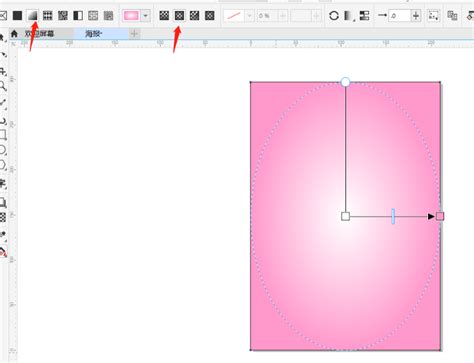This screenshot has width=474, height=363.
Task: Select the Ellipse tool in toolbox
Action: [3, 150]
